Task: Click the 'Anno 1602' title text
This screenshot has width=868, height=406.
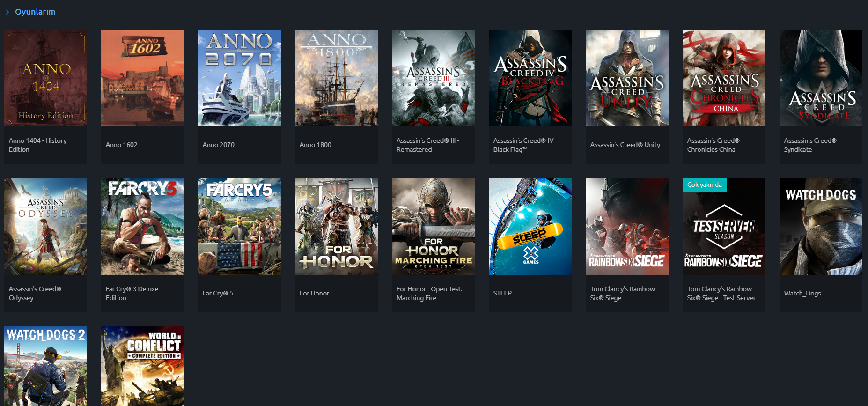Action: coord(121,145)
